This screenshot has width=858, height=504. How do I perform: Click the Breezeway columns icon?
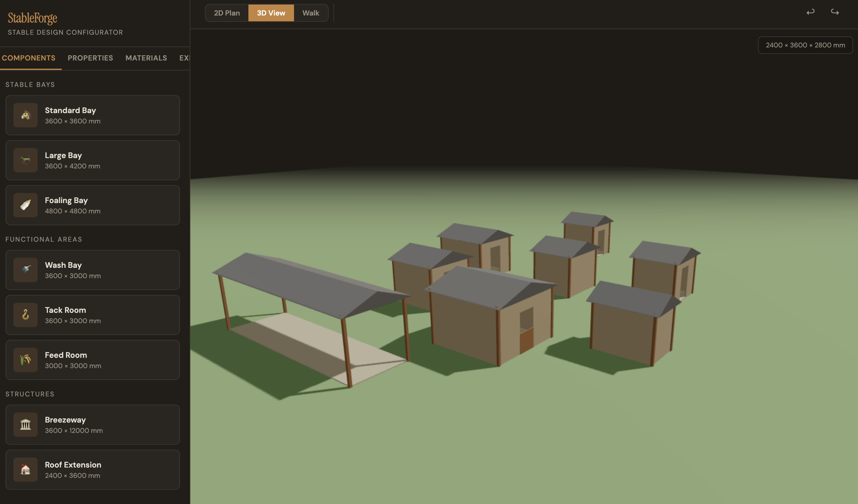tap(26, 425)
